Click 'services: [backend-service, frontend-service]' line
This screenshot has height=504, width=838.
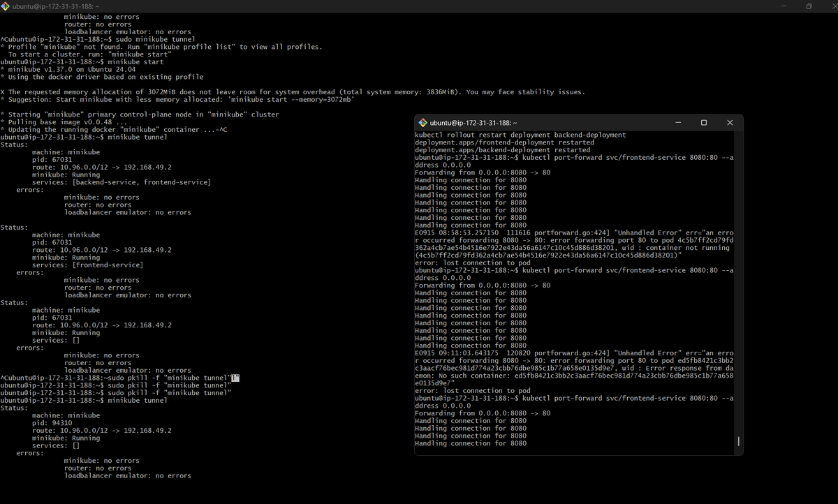point(122,182)
